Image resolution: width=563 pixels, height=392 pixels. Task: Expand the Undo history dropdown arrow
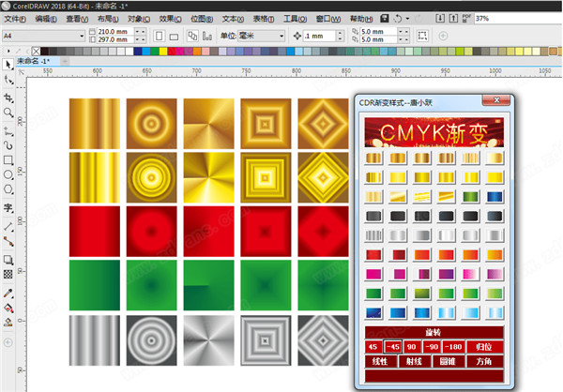407,19
